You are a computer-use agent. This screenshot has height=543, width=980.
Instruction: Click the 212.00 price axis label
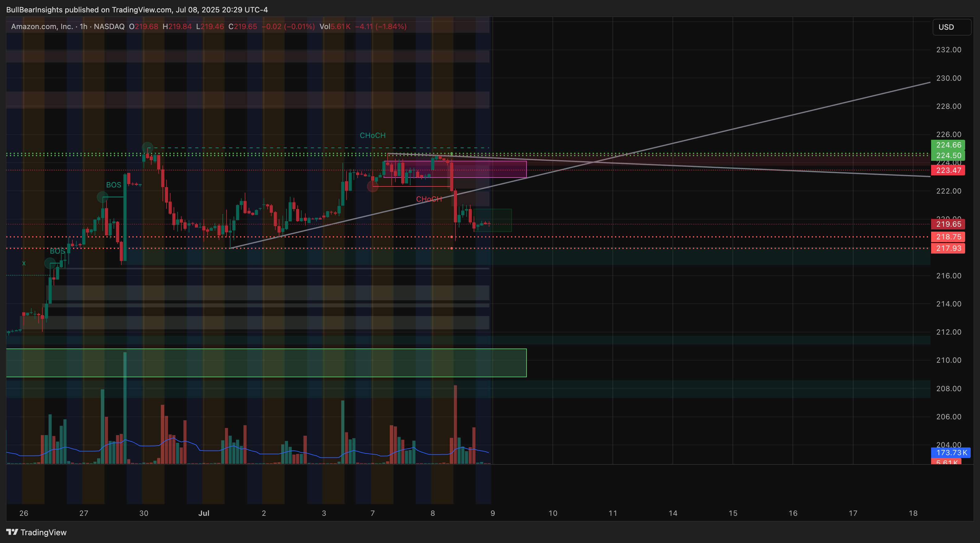click(948, 332)
